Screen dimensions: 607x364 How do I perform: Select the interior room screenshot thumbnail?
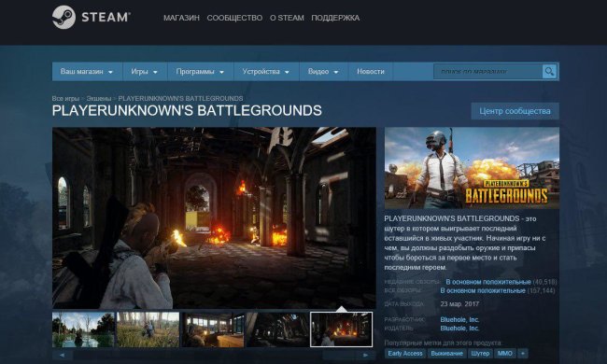pyautogui.click(x=213, y=329)
